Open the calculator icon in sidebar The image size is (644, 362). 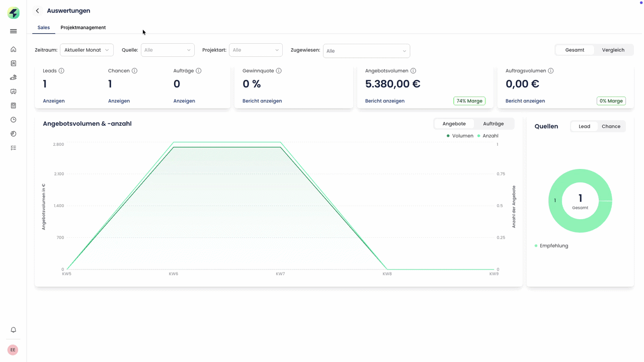tap(14, 106)
